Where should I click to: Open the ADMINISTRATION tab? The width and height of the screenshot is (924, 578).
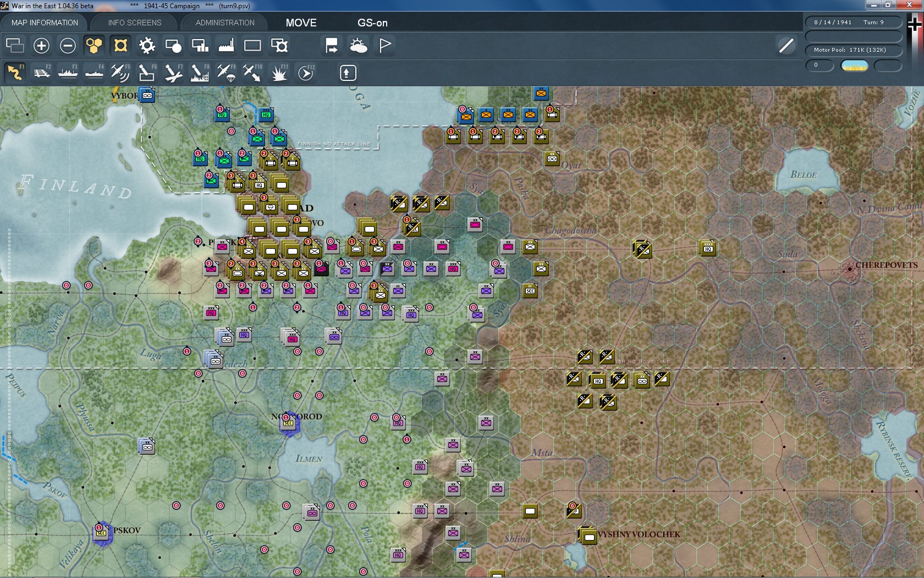(x=225, y=23)
